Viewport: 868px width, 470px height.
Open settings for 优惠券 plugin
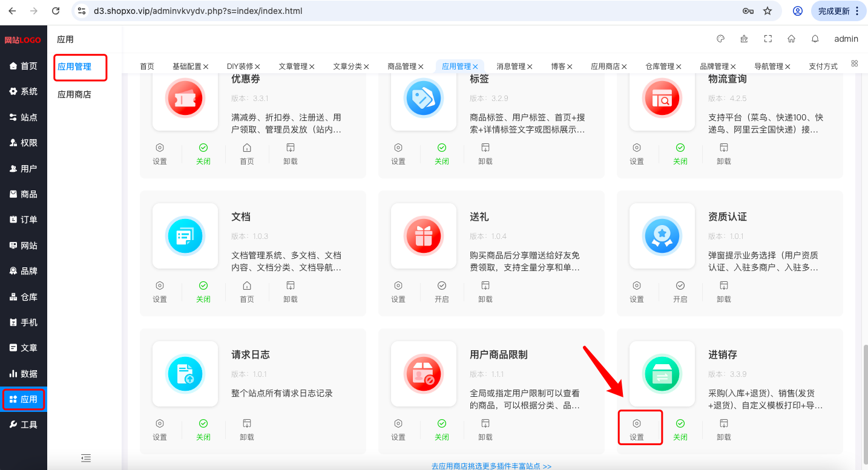point(160,154)
